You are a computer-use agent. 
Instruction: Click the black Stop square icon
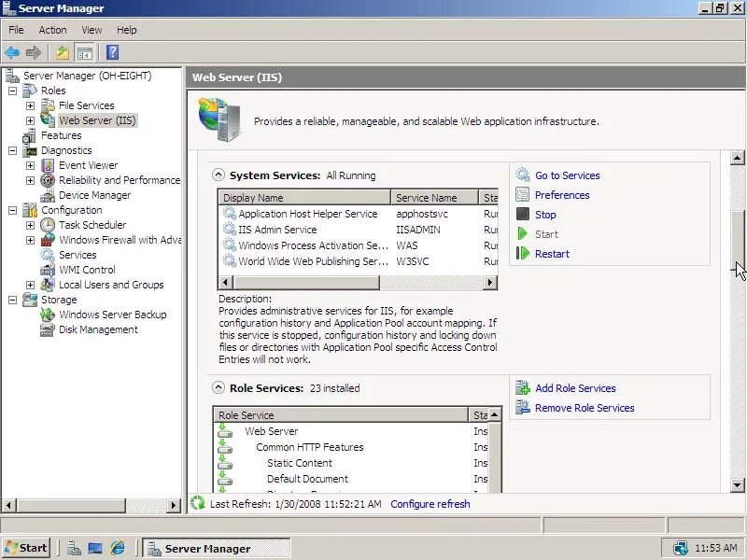coord(523,215)
